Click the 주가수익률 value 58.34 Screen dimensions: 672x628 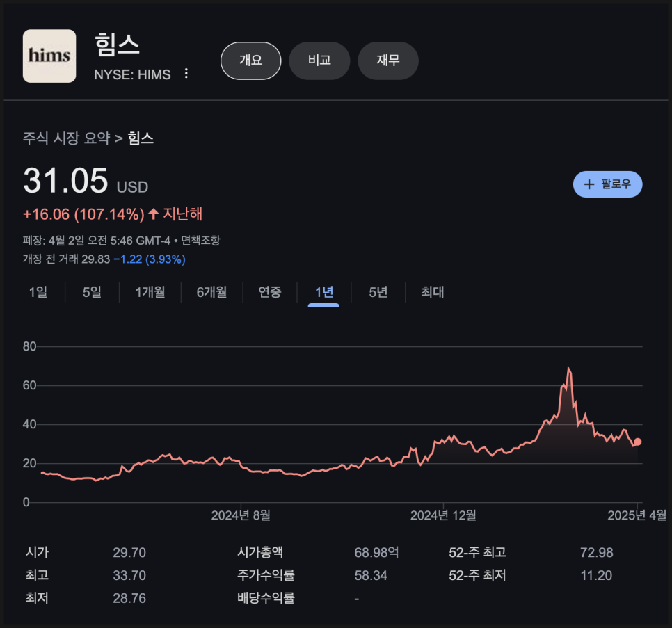[x=371, y=575]
